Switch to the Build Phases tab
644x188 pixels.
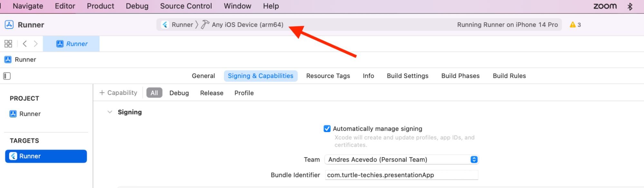(x=460, y=76)
